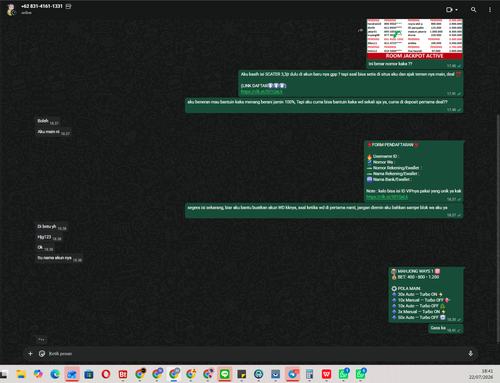Open the emoji sticker picker icon

(42, 353)
